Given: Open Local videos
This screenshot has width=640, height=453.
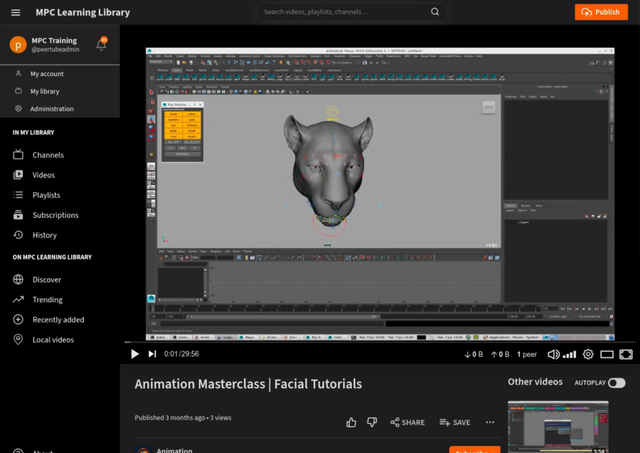Looking at the screenshot, I should (53, 340).
